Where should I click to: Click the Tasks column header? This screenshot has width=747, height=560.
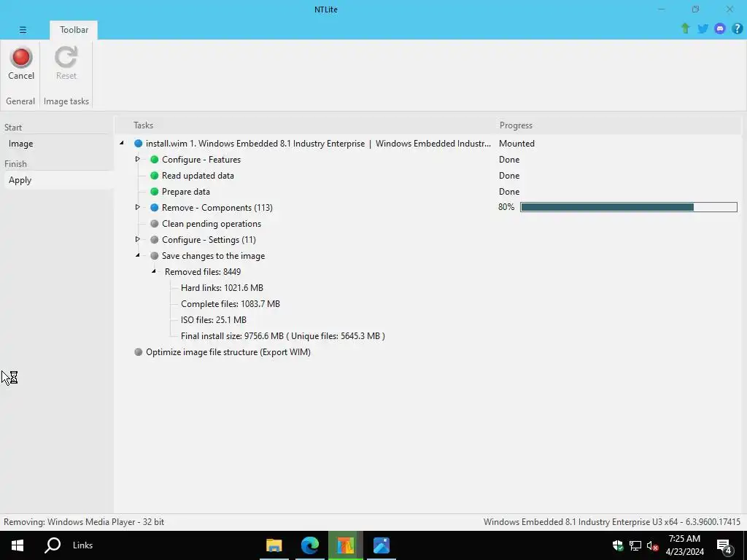coord(144,125)
